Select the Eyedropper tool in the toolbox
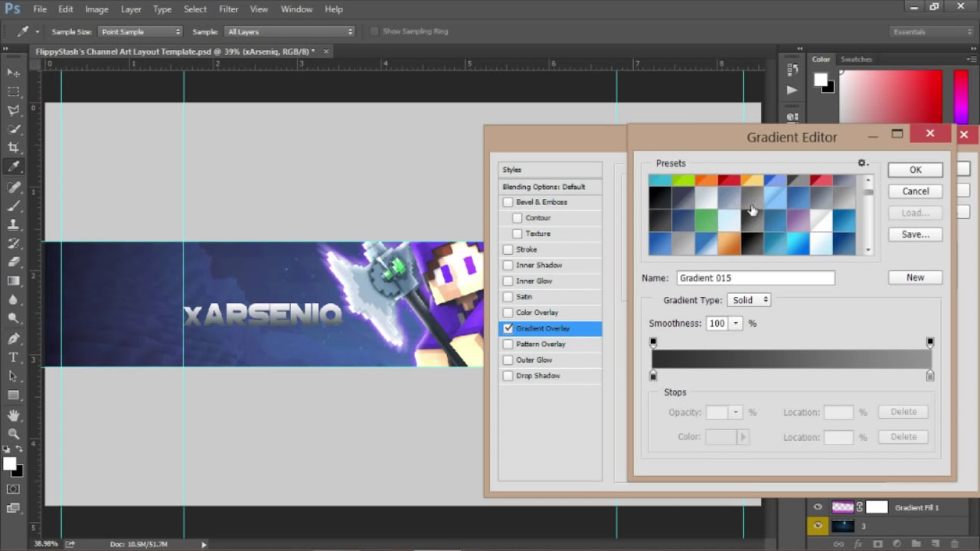Image resolution: width=980 pixels, height=551 pixels. pyautogui.click(x=13, y=167)
